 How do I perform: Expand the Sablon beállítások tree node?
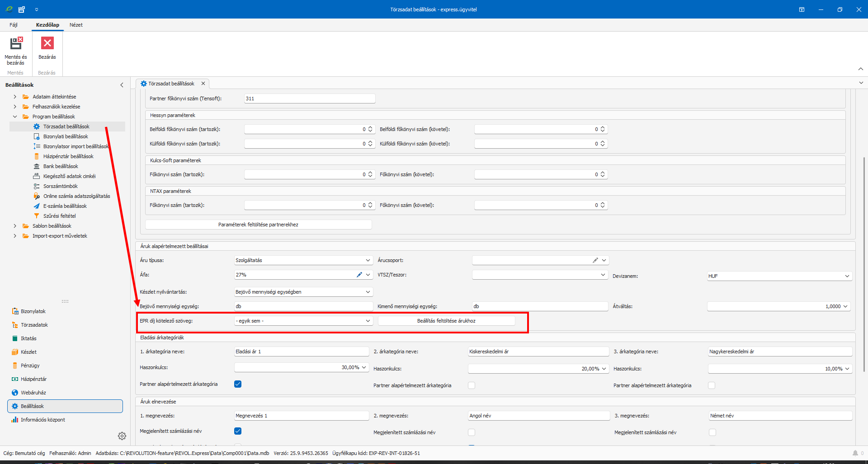click(x=15, y=226)
